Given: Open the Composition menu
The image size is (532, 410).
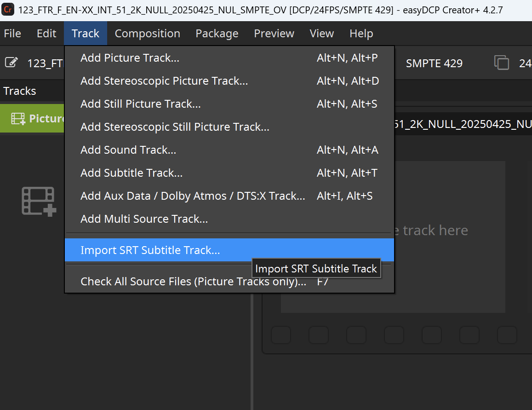Looking at the screenshot, I should click(x=147, y=34).
